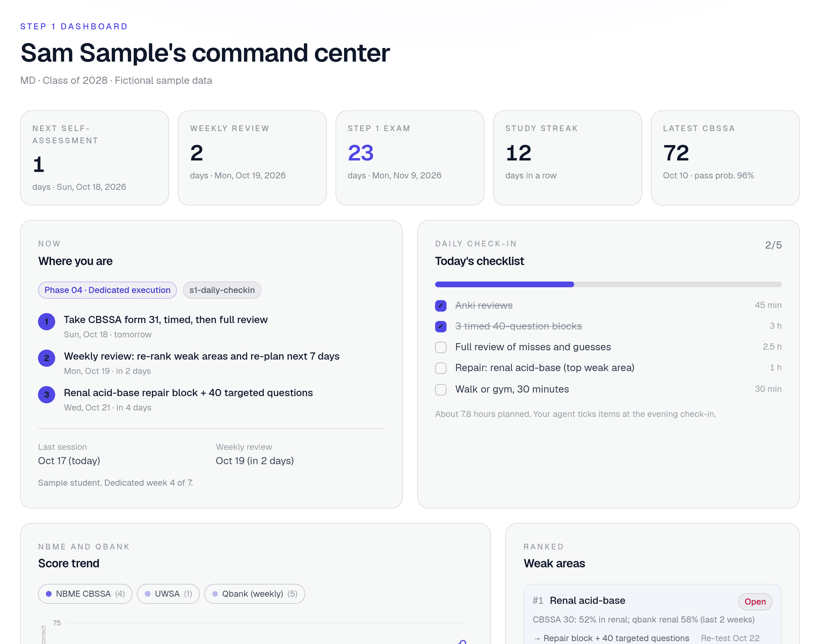
Task: Check Repair: renal acid-base checkbox
Action: pos(440,368)
